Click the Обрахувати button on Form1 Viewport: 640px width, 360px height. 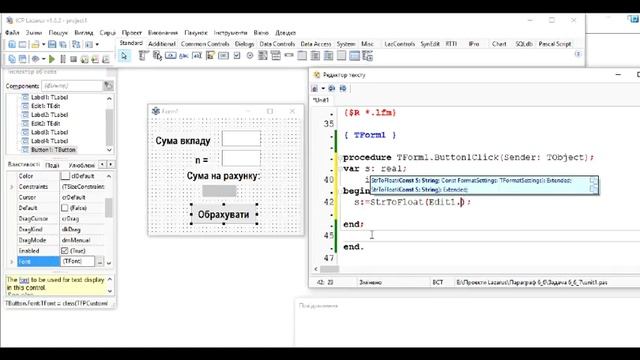224,214
